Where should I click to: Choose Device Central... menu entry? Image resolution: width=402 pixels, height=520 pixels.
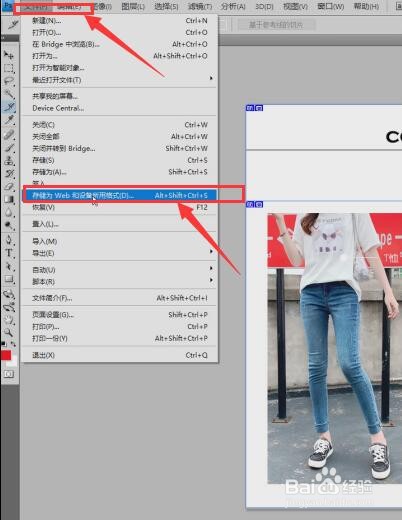point(119,108)
